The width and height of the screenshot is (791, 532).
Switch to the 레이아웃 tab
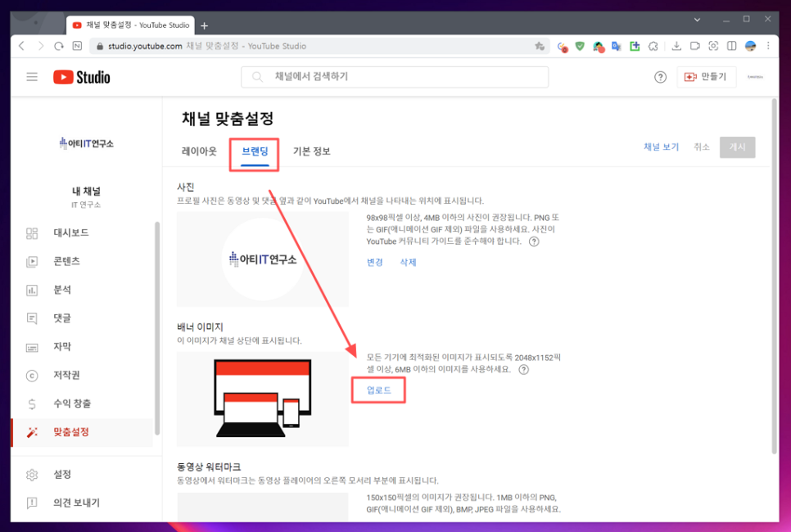(199, 151)
